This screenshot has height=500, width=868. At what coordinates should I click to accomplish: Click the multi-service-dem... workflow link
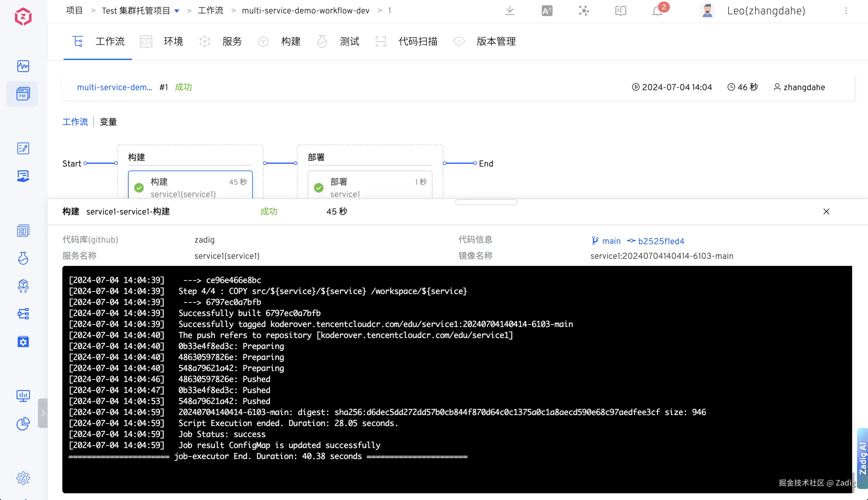(x=114, y=87)
